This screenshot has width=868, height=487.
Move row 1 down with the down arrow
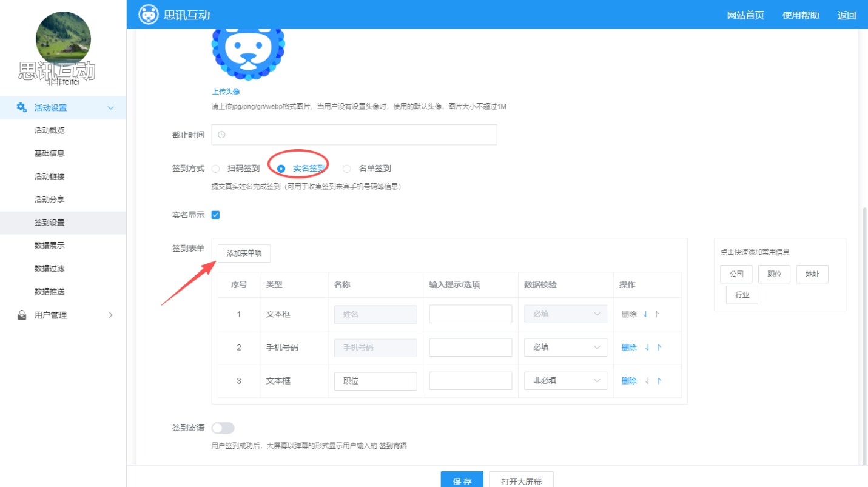click(646, 314)
